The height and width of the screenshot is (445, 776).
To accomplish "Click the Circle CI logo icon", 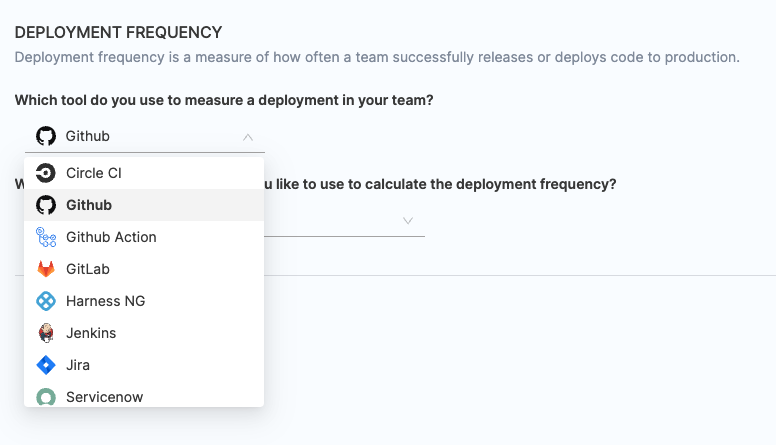I will coord(45,173).
